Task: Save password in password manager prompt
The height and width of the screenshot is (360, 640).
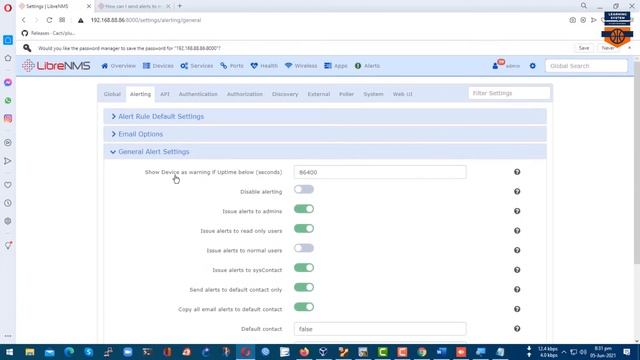Action: tap(584, 48)
